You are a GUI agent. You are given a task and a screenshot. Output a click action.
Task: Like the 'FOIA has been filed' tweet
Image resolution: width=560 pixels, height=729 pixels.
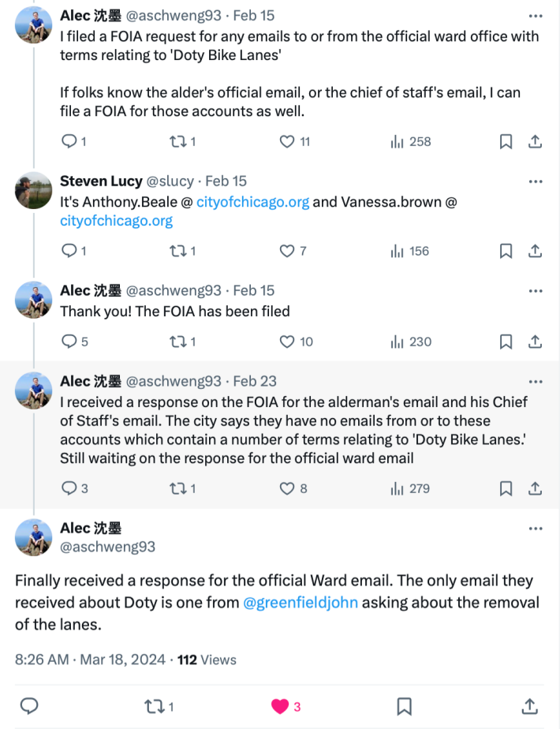(x=288, y=342)
